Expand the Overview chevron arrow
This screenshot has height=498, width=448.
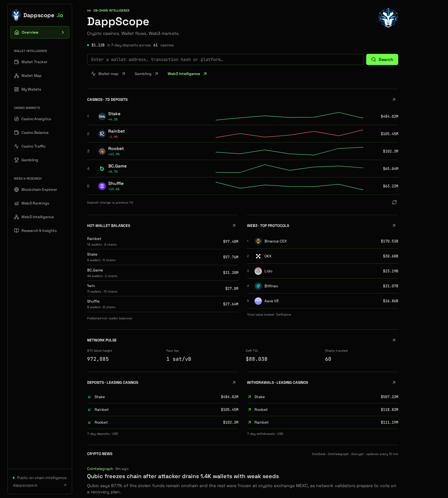click(63, 32)
